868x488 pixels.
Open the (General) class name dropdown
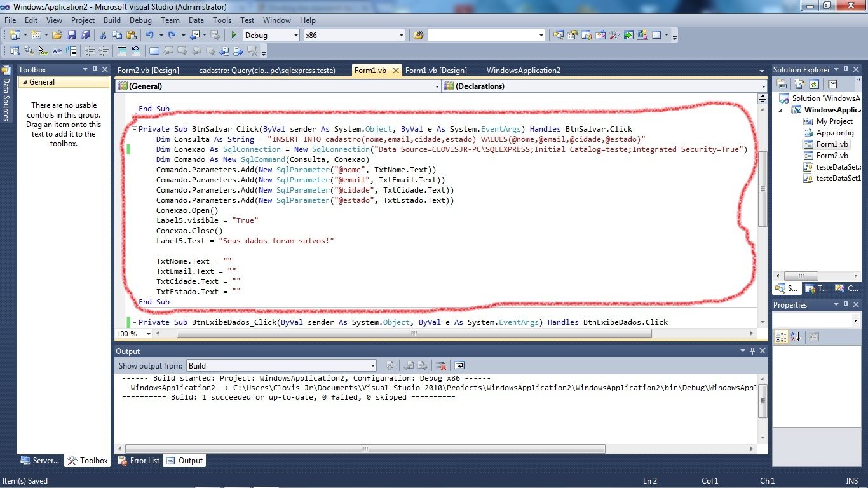pyautogui.click(x=437, y=86)
